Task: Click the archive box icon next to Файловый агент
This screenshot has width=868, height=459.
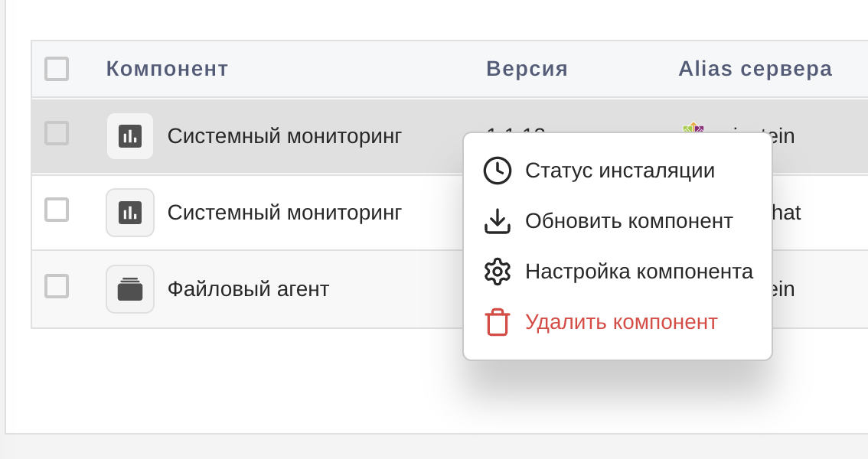Action: (x=129, y=288)
